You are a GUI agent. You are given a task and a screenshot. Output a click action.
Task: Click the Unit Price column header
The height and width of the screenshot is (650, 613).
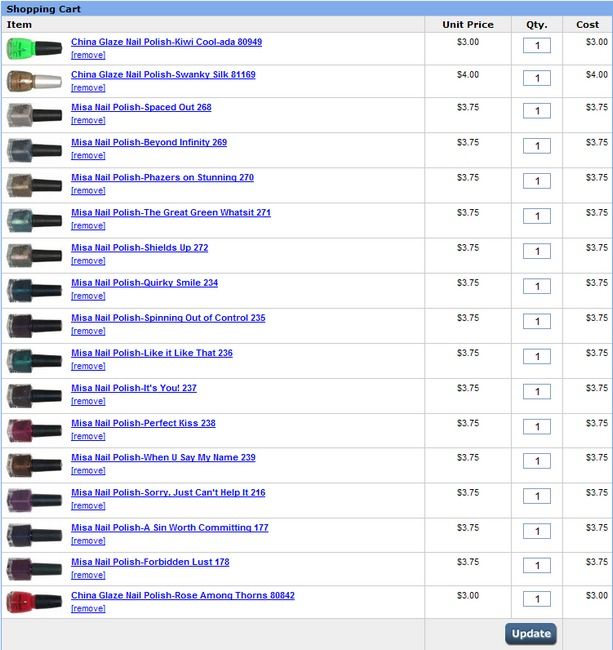(x=468, y=25)
